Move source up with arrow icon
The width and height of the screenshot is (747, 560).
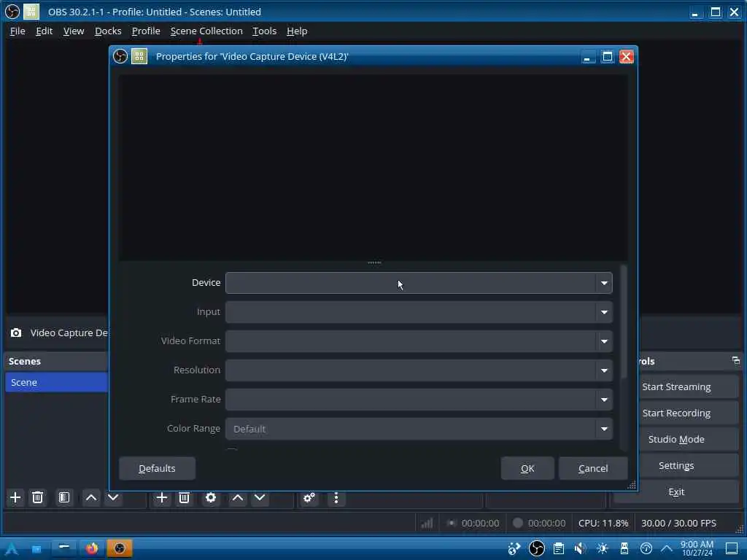(x=237, y=498)
